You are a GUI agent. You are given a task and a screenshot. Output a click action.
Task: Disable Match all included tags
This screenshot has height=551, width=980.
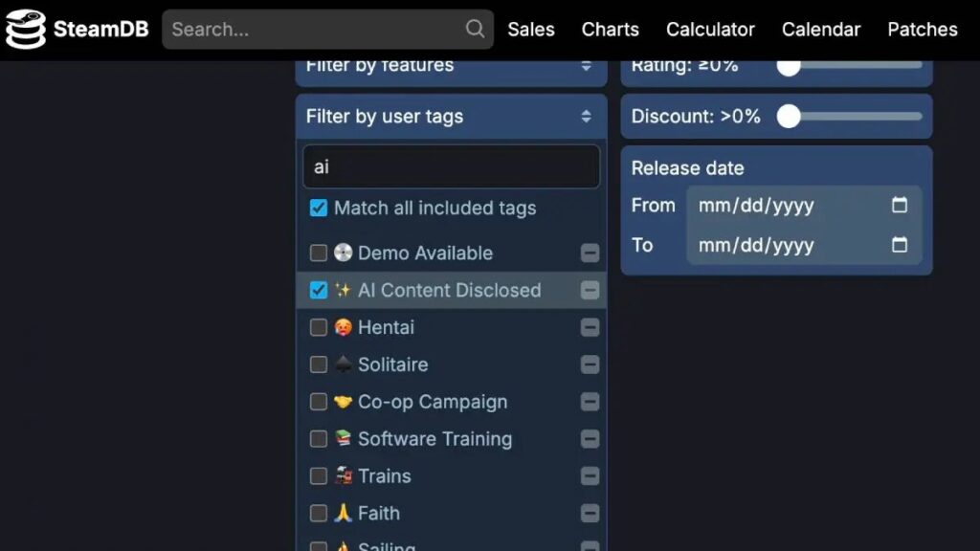(x=318, y=208)
